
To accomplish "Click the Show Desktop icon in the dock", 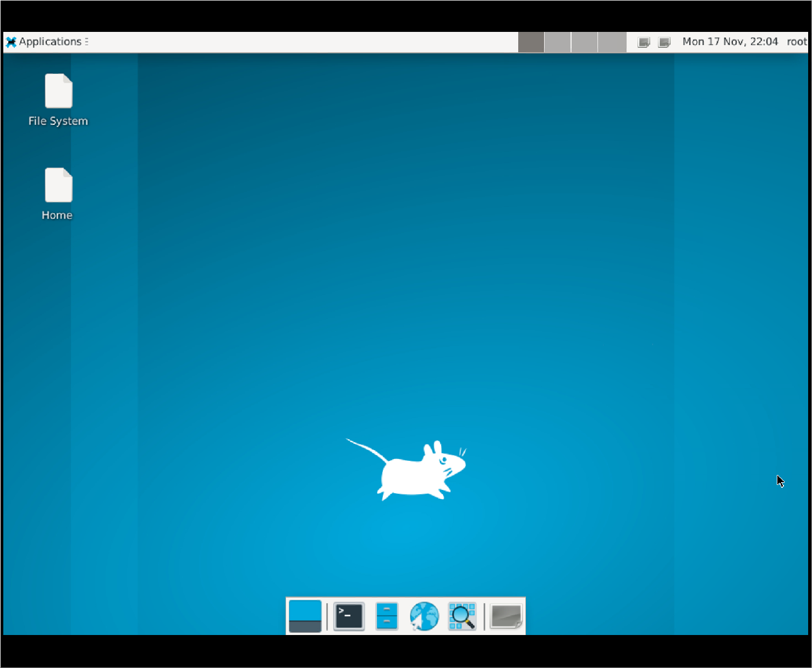I will click(305, 616).
